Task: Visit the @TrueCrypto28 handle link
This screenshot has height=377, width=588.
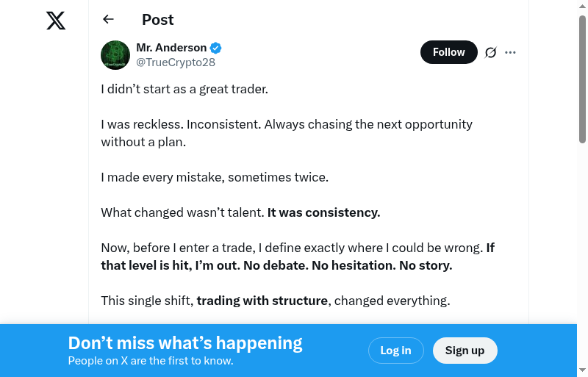Action: click(x=176, y=62)
